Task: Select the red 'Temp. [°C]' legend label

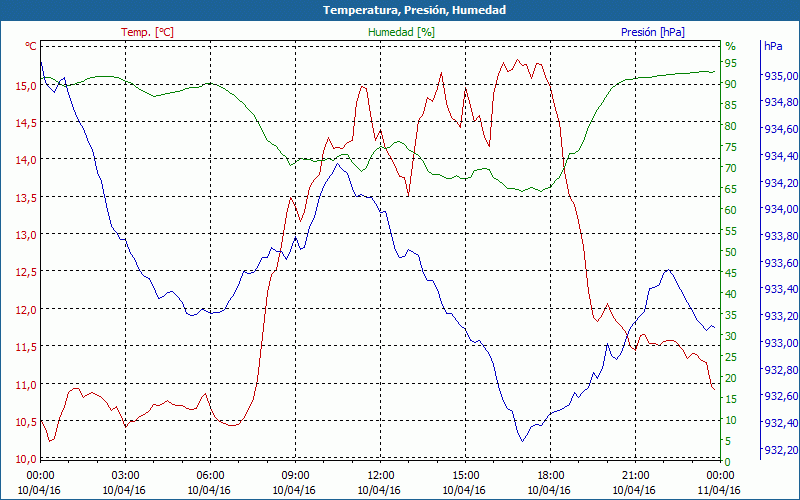Action: tap(147, 32)
